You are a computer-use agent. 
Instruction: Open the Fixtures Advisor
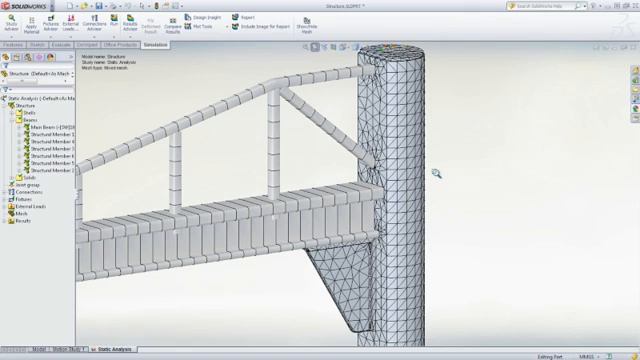click(51, 23)
